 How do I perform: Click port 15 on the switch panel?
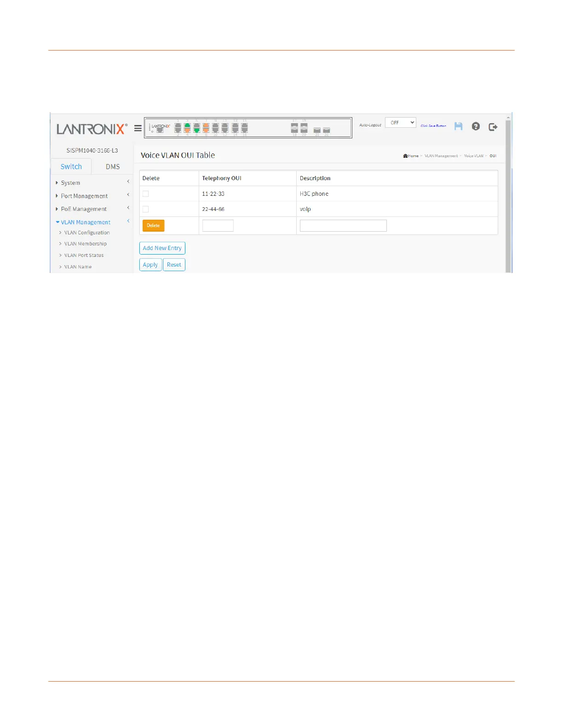click(245, 125)
